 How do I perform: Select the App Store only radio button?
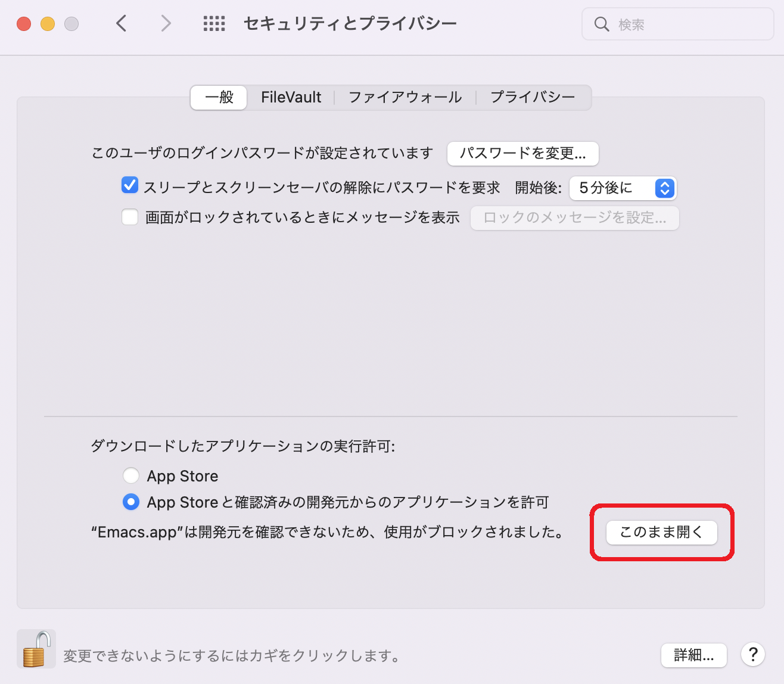pyautogui.click(x=131, y=475)
